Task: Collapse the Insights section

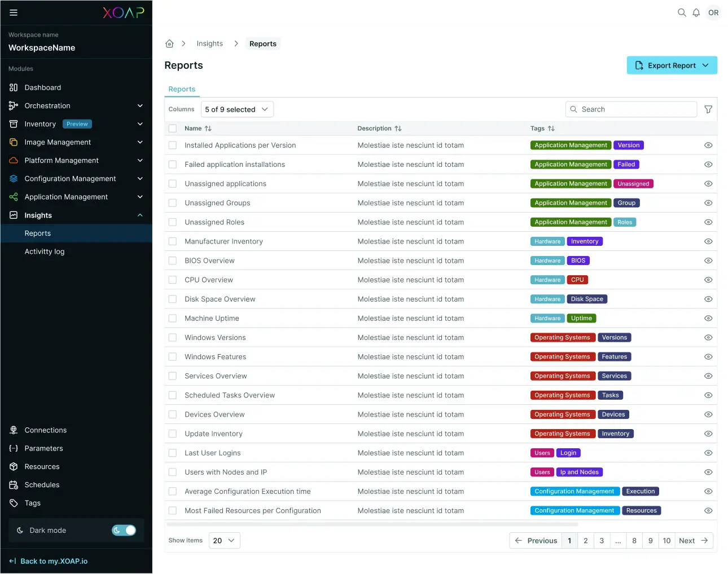Action: click(x=140, y=215)
